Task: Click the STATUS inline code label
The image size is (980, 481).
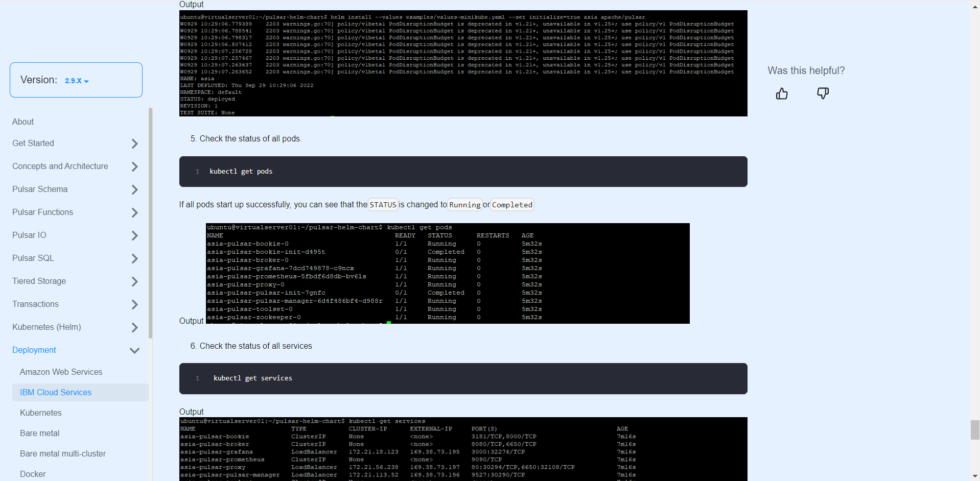Action: click(383, 205)
